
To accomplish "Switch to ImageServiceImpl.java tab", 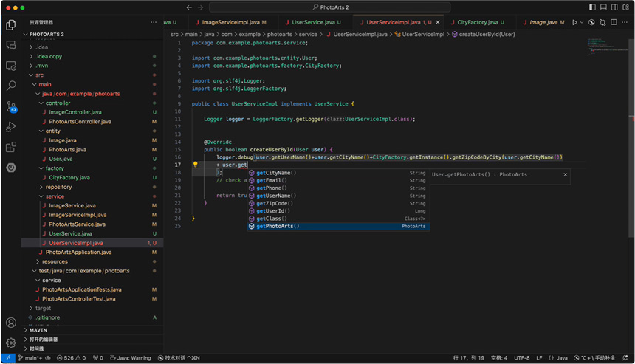I will tap(230, 22).
